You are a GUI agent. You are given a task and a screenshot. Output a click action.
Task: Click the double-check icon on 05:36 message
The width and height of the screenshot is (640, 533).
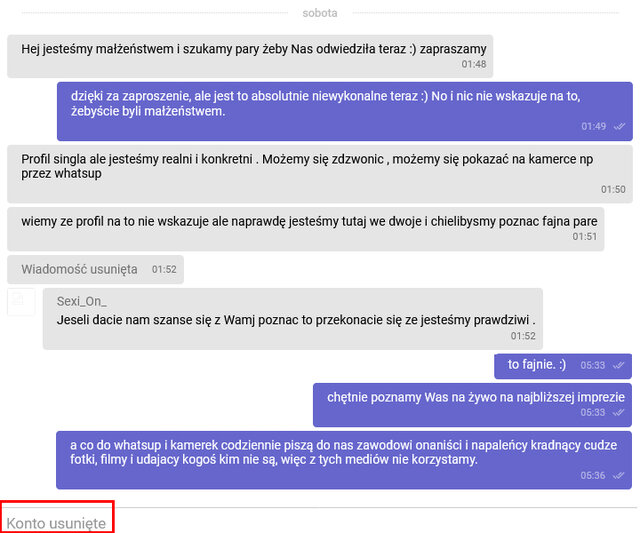coord(619,476)
